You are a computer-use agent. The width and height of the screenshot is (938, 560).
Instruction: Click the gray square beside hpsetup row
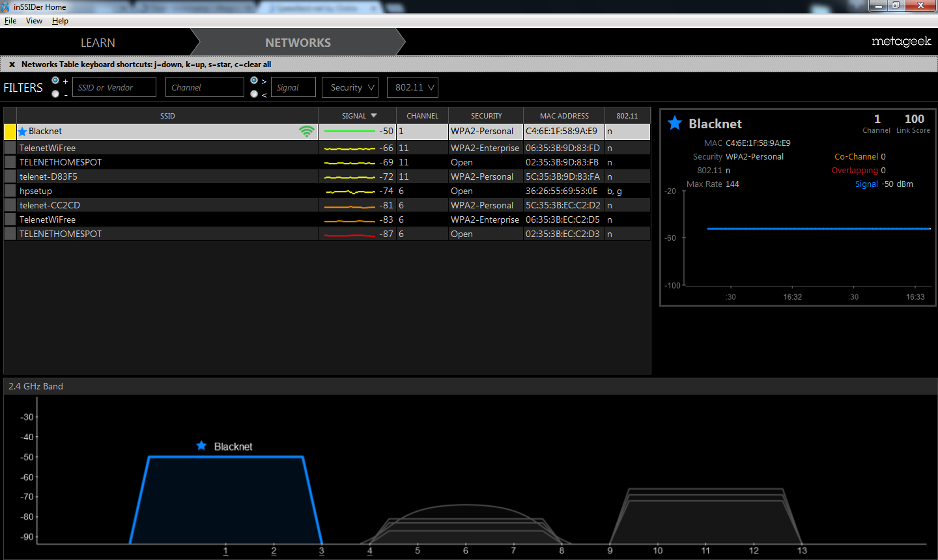pos(10,191)
